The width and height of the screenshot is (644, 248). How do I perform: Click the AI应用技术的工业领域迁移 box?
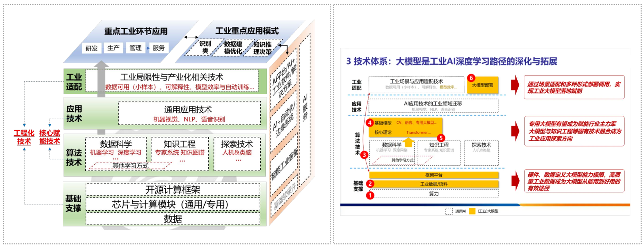pos(433,106)
